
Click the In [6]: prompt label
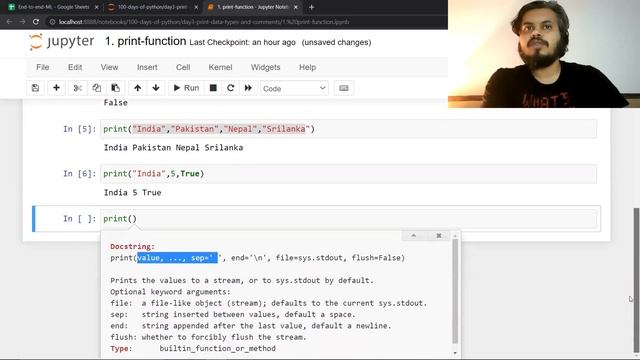click(80, 174)
